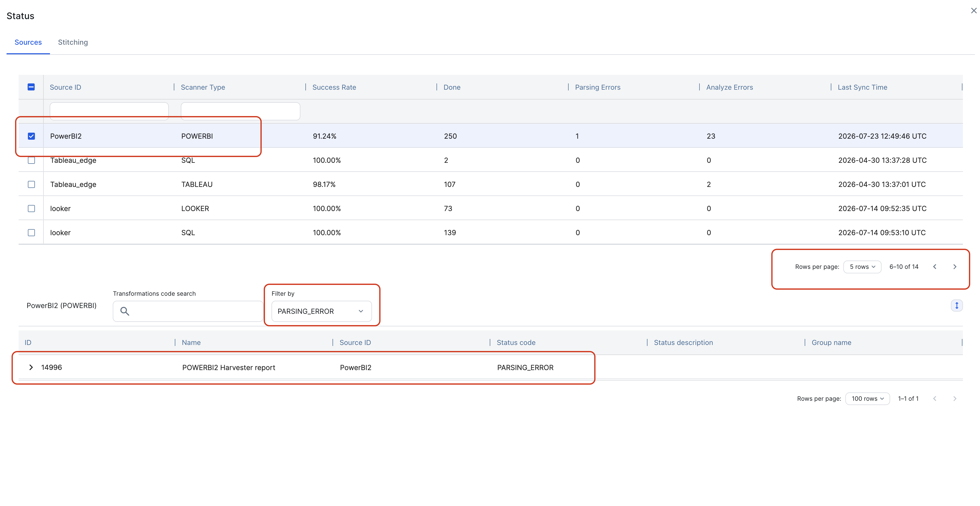Sort by Scanner Type column
Viewport: 980px width, 506px height.
(x=203, y=87)
